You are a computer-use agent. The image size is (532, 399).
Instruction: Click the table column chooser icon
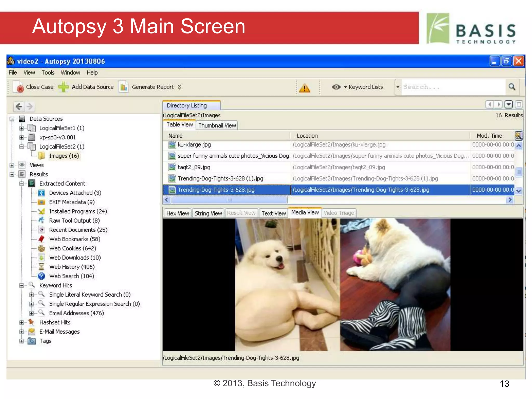pos(518,136)
